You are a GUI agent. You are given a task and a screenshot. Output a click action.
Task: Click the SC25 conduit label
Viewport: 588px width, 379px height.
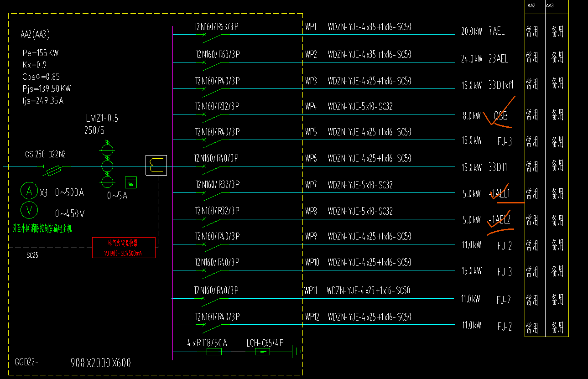pyautogui.click(x=32, y=255)
